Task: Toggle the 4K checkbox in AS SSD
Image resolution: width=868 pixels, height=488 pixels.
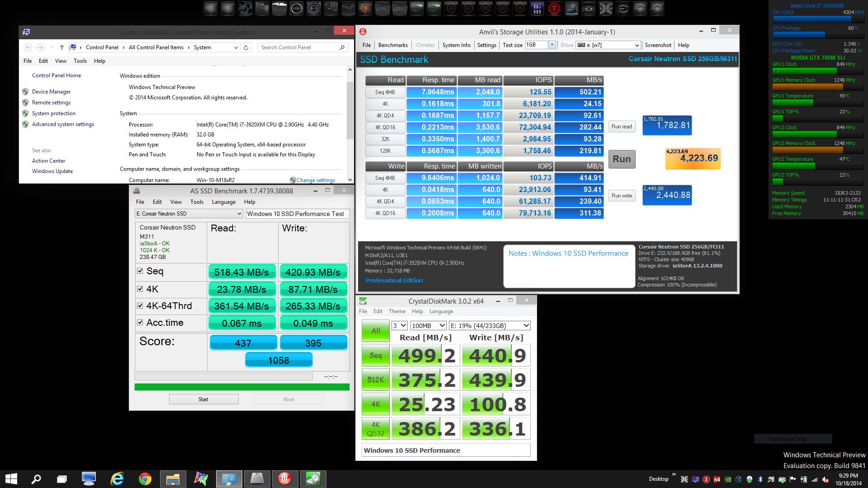Action: pyautogui.click(x=140, y=289)
